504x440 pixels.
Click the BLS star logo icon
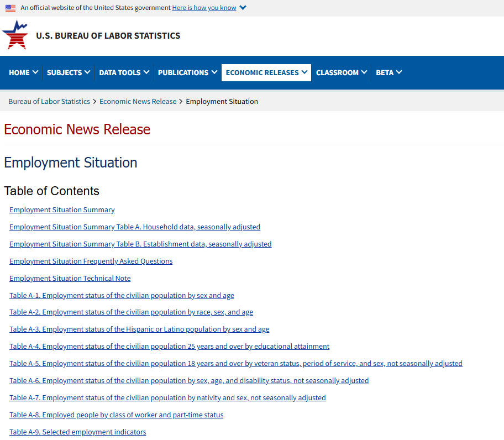click(15, 35)
